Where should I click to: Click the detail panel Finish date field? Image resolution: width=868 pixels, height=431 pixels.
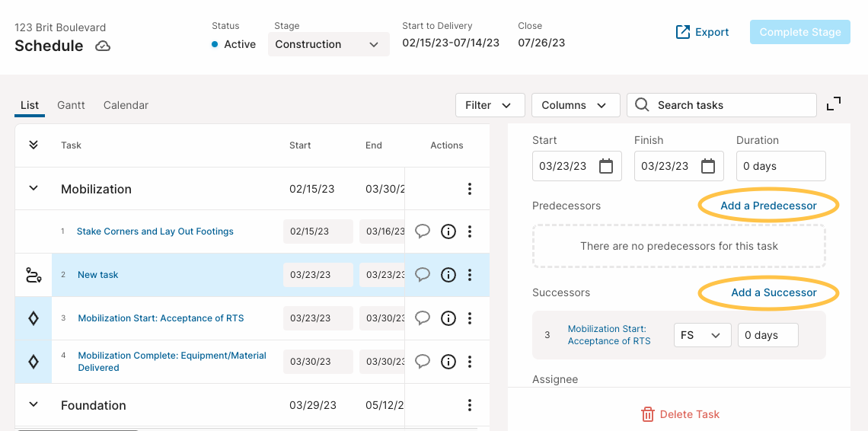point(678,166)
